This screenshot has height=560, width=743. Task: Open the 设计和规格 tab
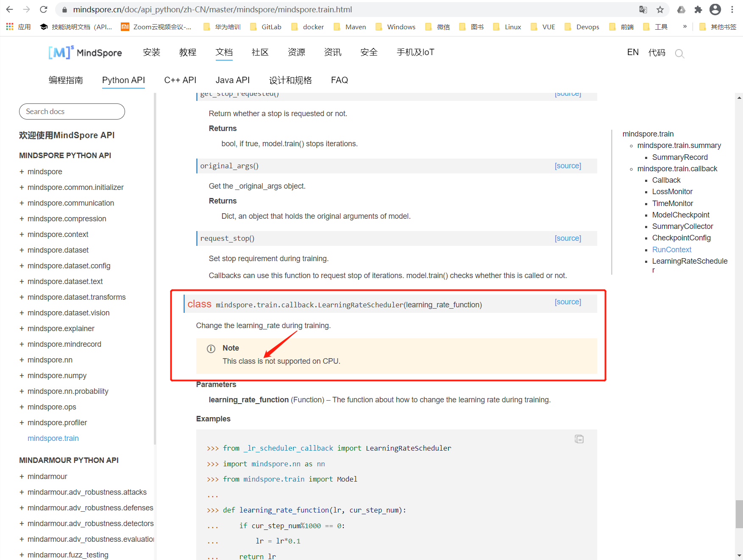290,80
